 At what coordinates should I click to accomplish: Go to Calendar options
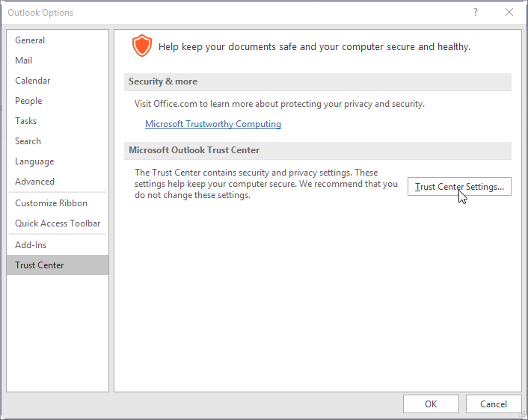pos(58,81)
